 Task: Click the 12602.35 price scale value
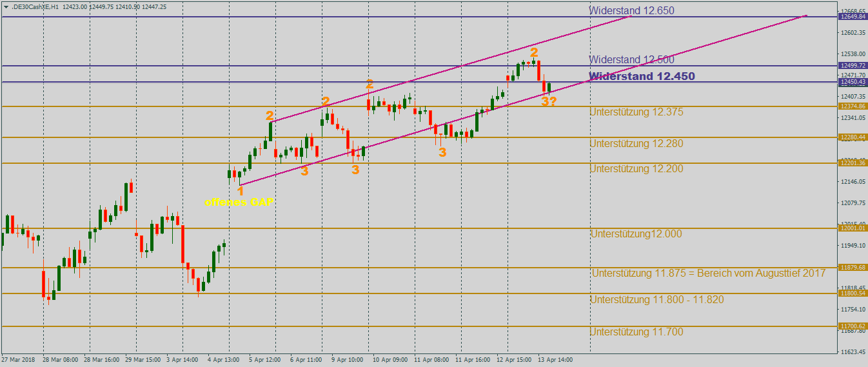point(853,33)
